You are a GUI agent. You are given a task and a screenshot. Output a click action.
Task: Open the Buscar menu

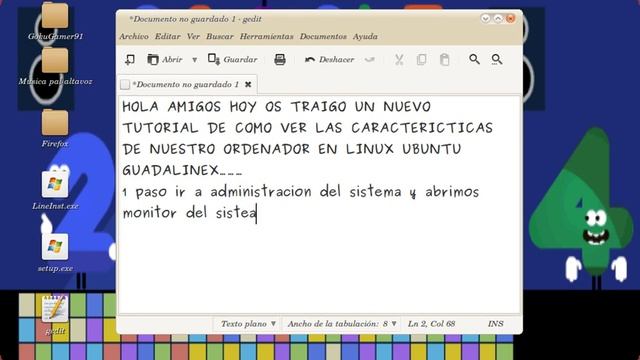220,36
